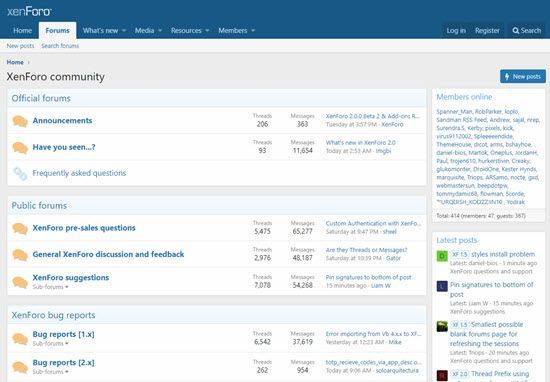Click the Bug reports [2.x] forum bubble icon
This screenshot has width=550, height=382.
[x=20, y=367]
